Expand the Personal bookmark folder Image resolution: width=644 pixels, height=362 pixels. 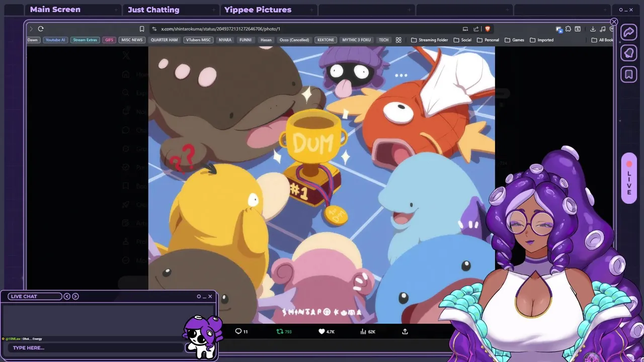pyautogui.click(x=488, y=40)
